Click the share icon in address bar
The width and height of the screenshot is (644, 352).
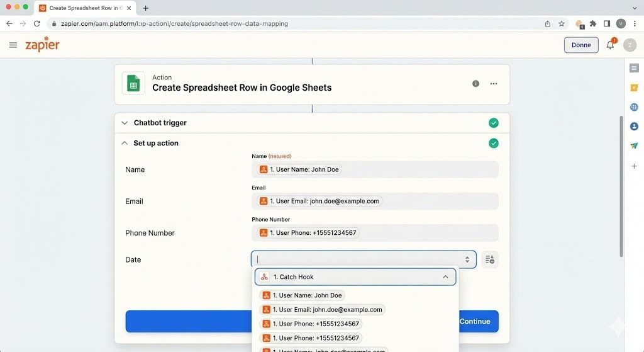(548, 23)
